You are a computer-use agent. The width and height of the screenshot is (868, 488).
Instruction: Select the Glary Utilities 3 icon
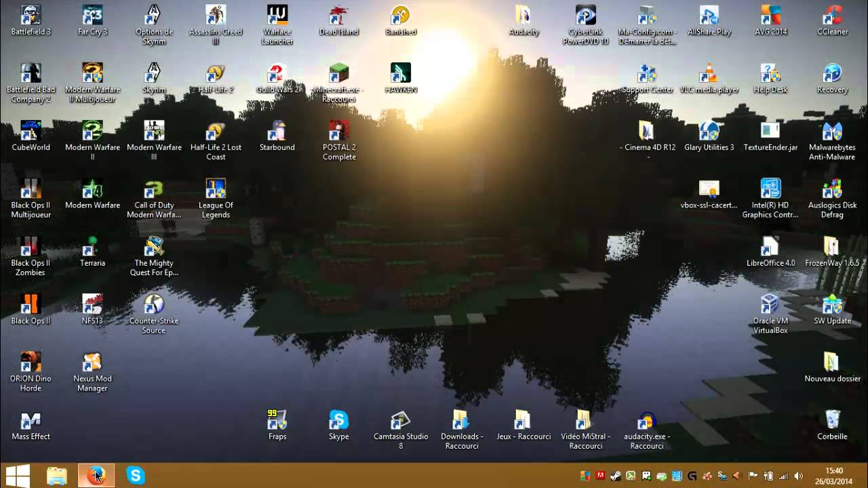709,130
